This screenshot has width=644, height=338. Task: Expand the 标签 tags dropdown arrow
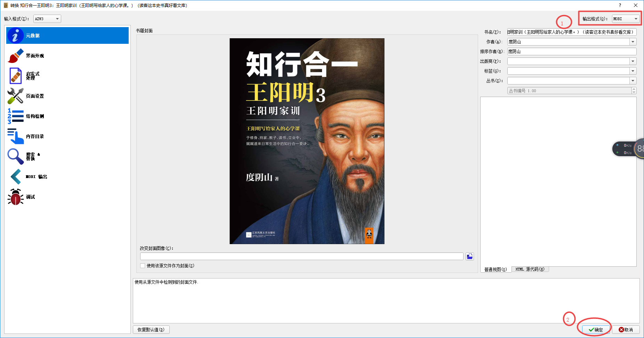(633, 71)
